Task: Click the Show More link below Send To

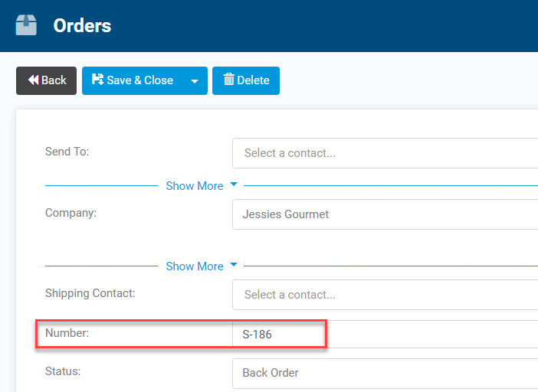Action: click(195, 186)
